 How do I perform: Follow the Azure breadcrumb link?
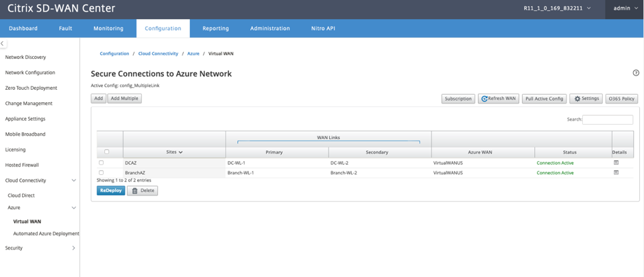click(193, 53)
